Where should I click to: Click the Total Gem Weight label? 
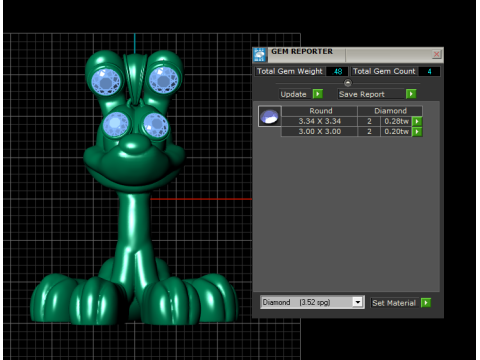coord(290,71)
